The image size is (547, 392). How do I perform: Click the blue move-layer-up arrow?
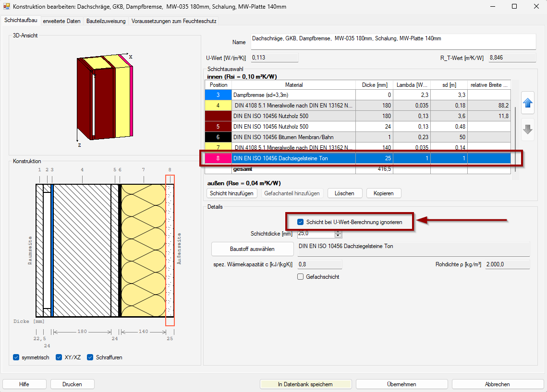pyautogui.click(x=528, y=102)
